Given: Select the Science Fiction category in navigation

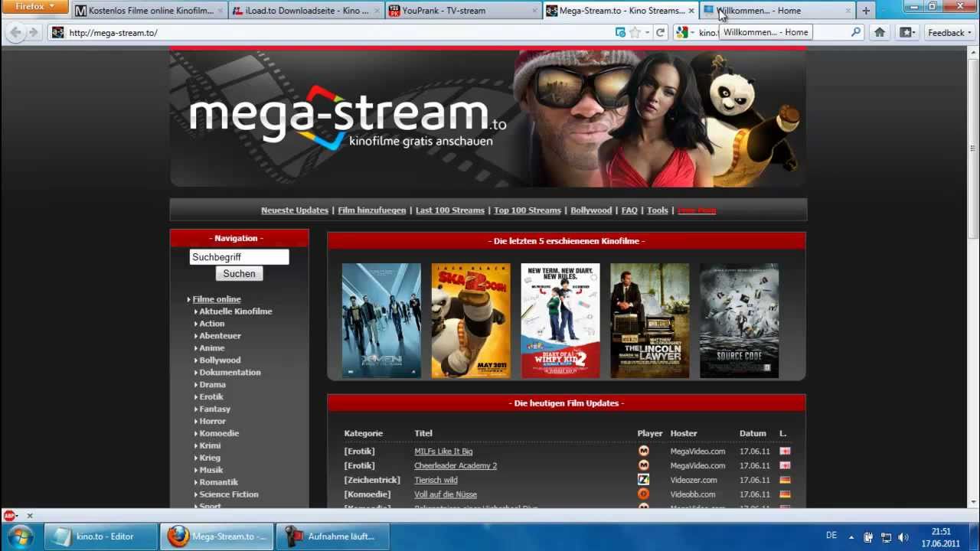Looking at the screenshot, I should click(x=229, y=494).
